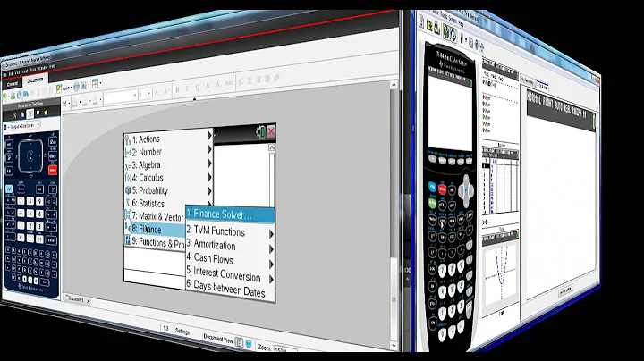
Task: Click the Insert toolbar button
Action: pyautogui.click(x=63, y=88)
